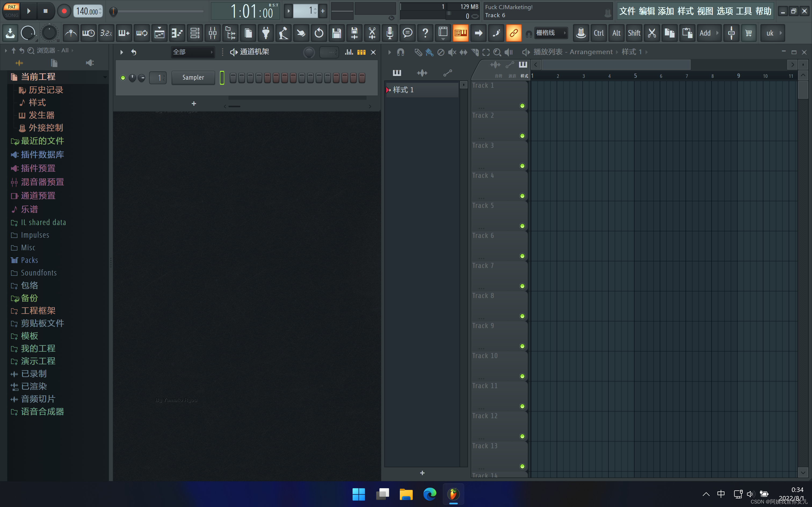Click the save project icon
This screenshot has height=507, width=812.
(336, 33)
